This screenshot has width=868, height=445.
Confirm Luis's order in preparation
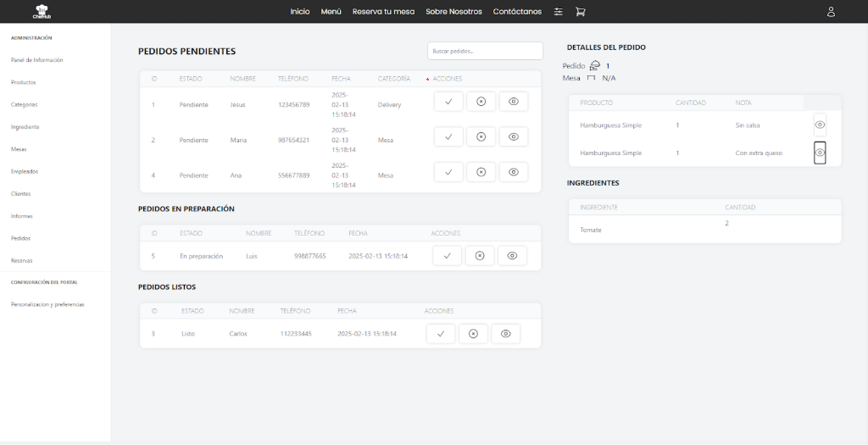(x=448, y=256)
